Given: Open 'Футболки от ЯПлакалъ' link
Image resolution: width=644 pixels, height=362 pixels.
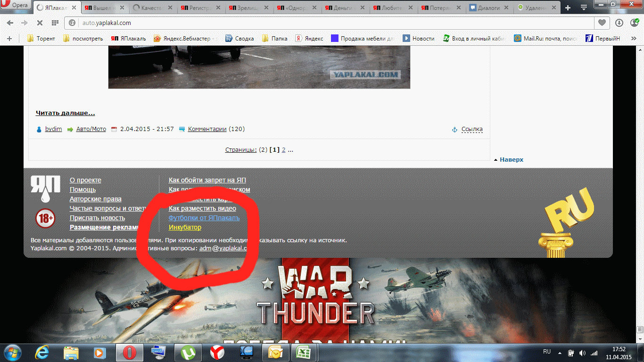Looking at the screenshot, I should pyautogui.click(x=204, y=218).
